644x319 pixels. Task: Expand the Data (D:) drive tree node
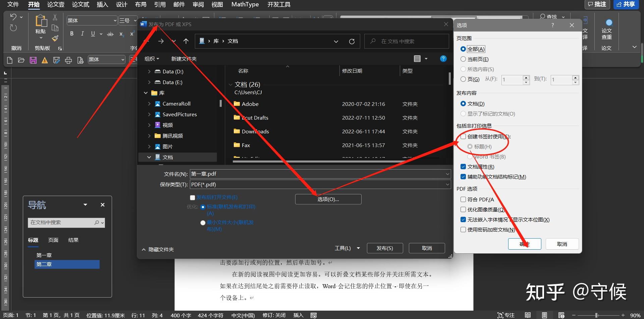click(x=149, y=72)
